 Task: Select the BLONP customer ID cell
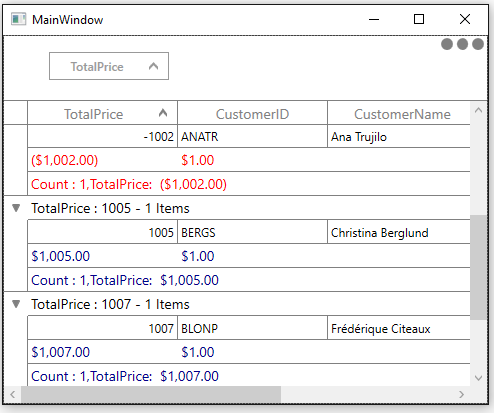(252, 328)
